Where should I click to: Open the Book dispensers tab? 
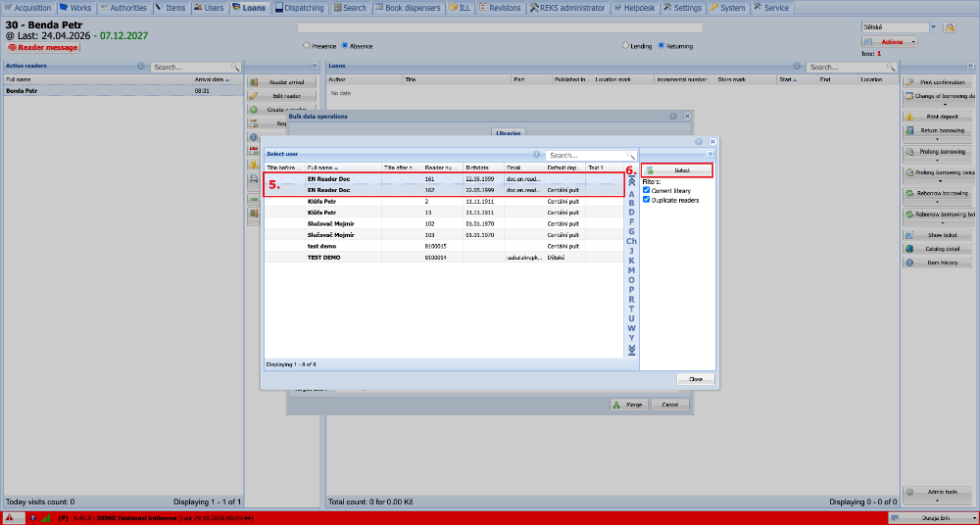point(409,8)
